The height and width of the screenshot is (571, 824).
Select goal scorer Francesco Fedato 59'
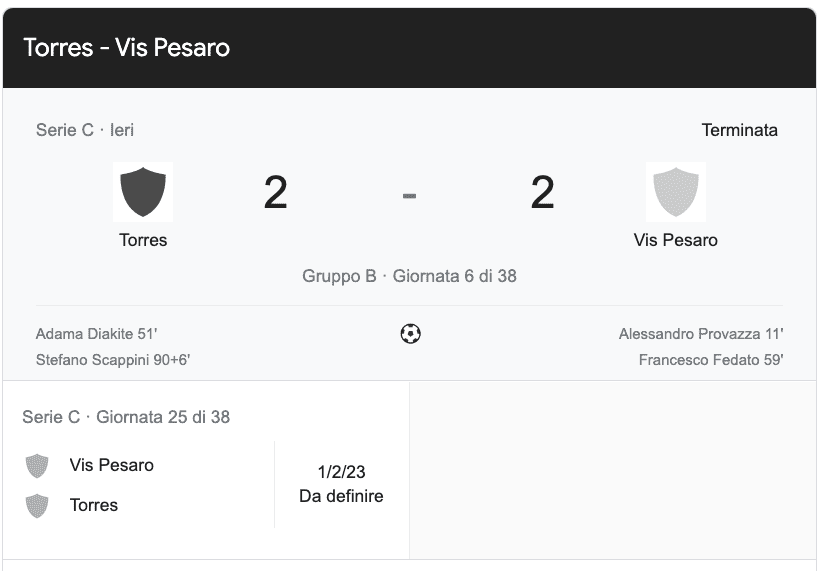tap(710, 360)
